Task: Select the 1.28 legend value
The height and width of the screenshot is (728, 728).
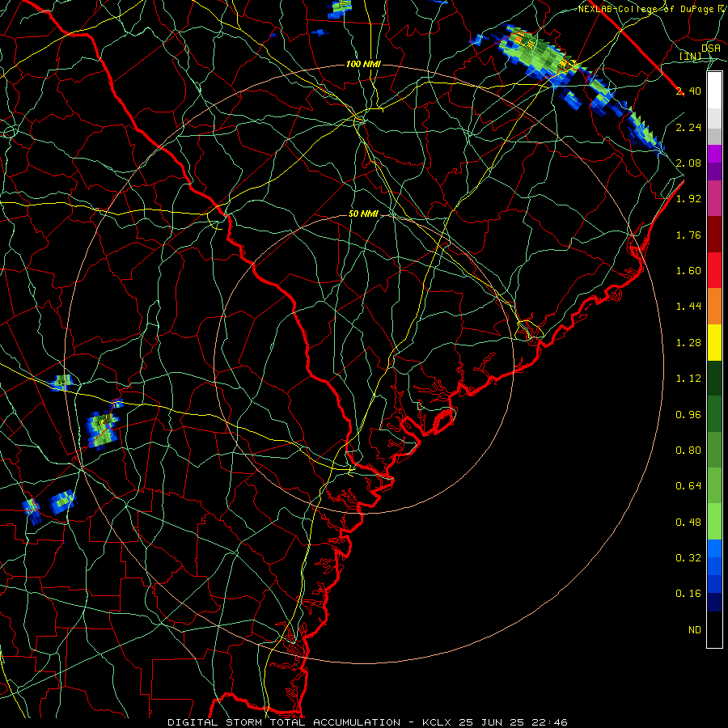Action: (x=688, y=343)
